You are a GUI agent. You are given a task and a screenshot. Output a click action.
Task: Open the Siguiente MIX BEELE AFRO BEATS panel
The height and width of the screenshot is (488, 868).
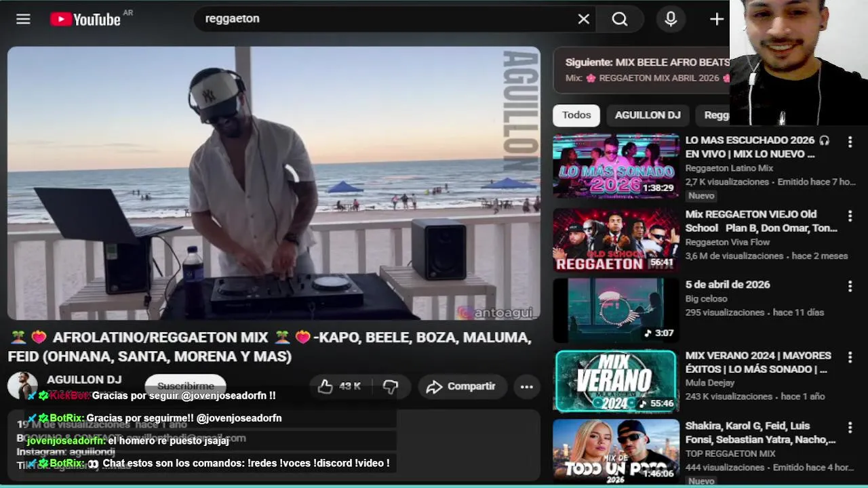tap(642, 70)
